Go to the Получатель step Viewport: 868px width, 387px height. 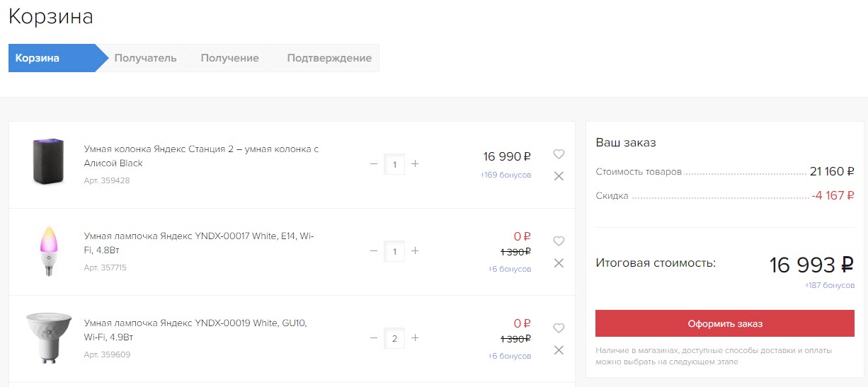[145, 58]
